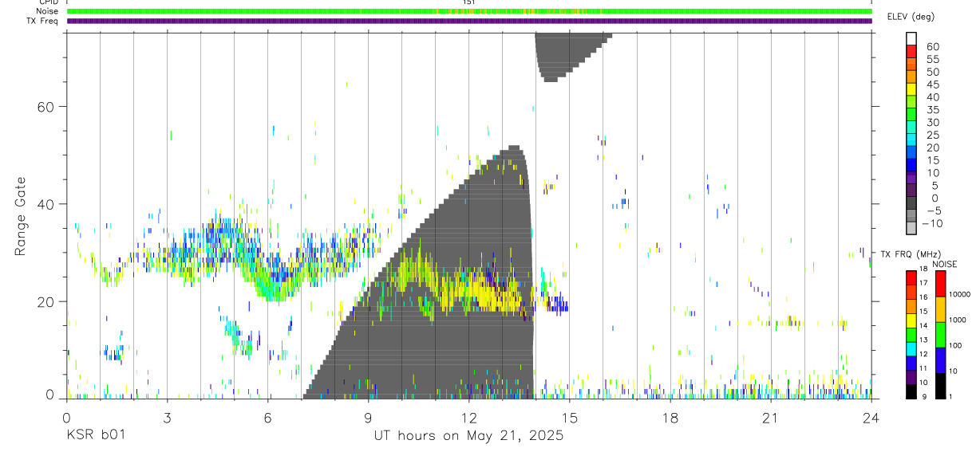Viewport: 980px width, 452px height.
Task: Click the NOISE scale value 1000
Action: click(959, 320)
